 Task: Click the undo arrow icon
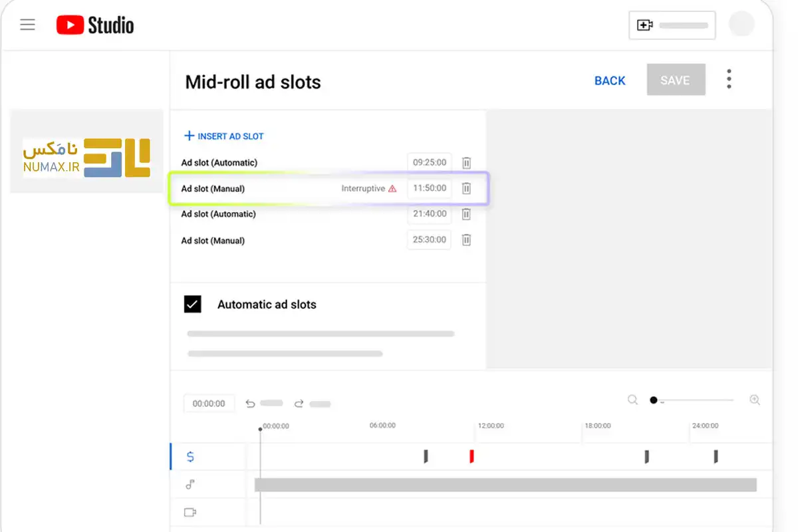pos(251,403)
